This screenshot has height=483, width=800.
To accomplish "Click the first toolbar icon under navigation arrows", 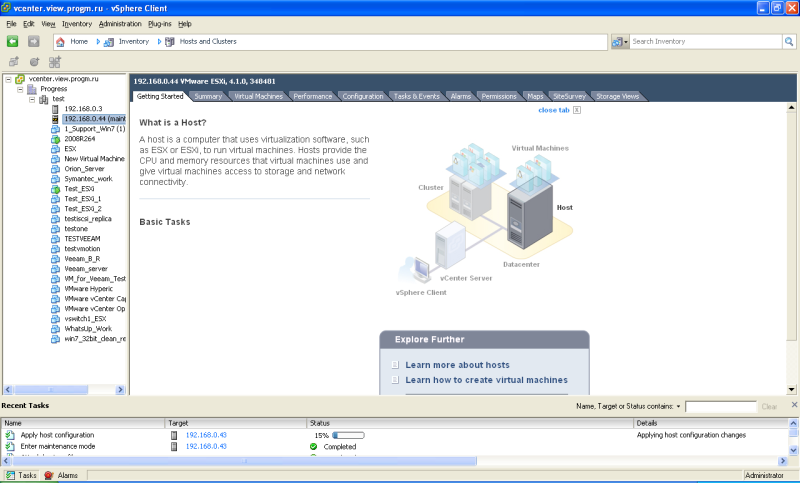I will 14,62.
